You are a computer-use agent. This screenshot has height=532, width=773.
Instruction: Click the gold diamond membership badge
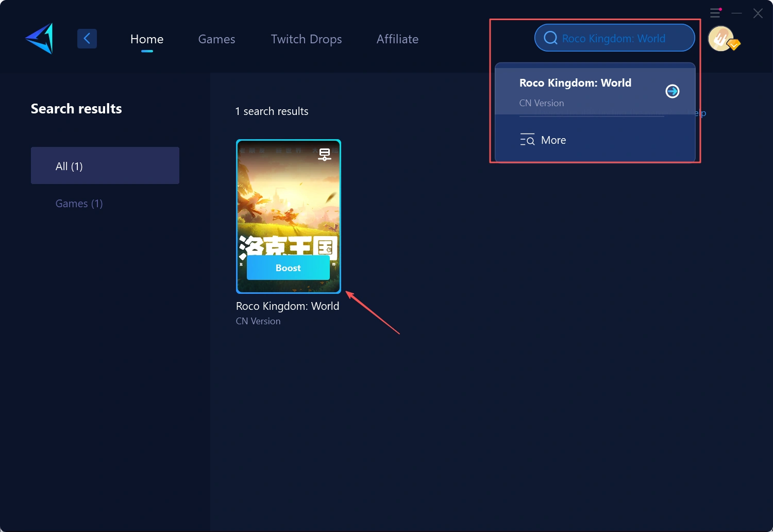[x=733, y=45]
